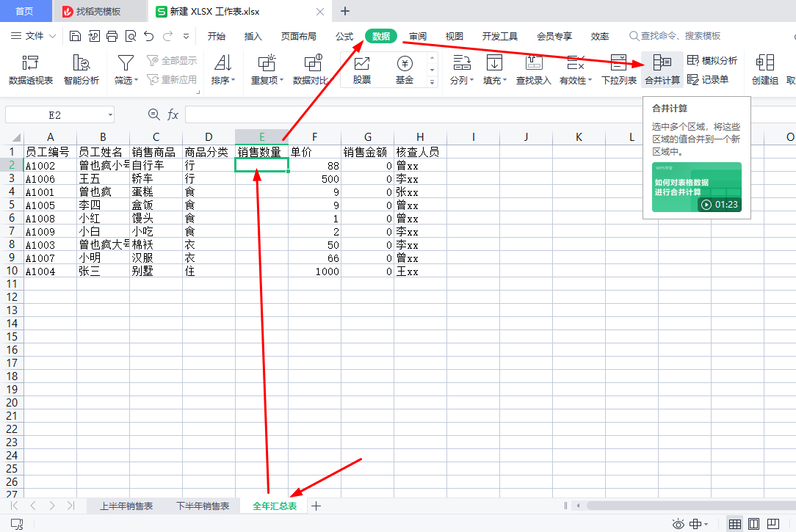Switch to Normal view in status bar

(734, 524)
